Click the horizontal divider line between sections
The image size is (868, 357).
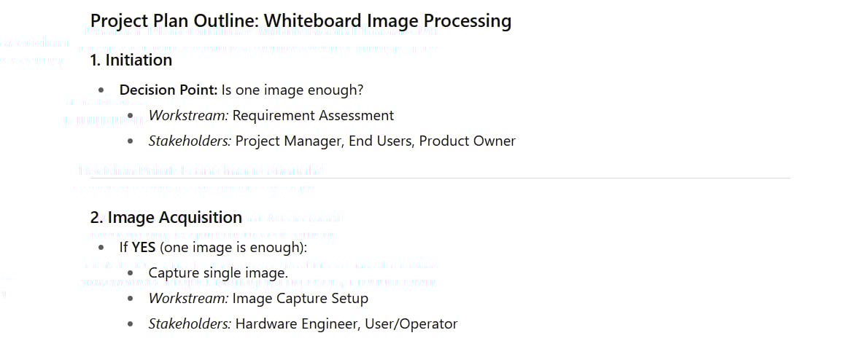point(440,178)
